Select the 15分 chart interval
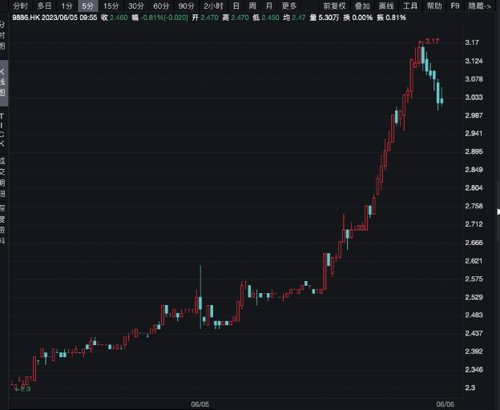Viewport: 500px width, 410px height. click(111, 6)
